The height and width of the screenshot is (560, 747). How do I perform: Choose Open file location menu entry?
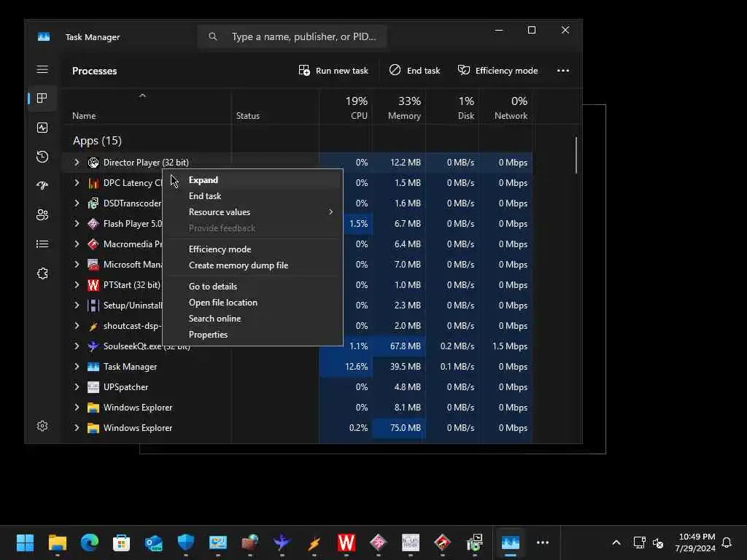tap(253, 303)
